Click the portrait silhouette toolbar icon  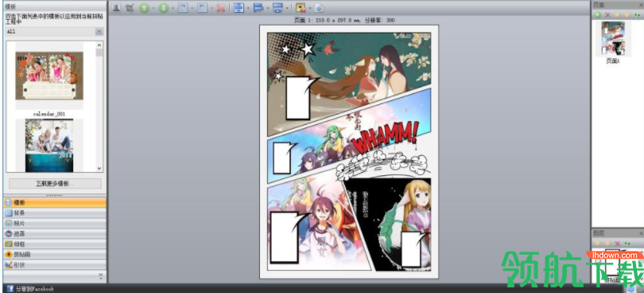[117, 8]
